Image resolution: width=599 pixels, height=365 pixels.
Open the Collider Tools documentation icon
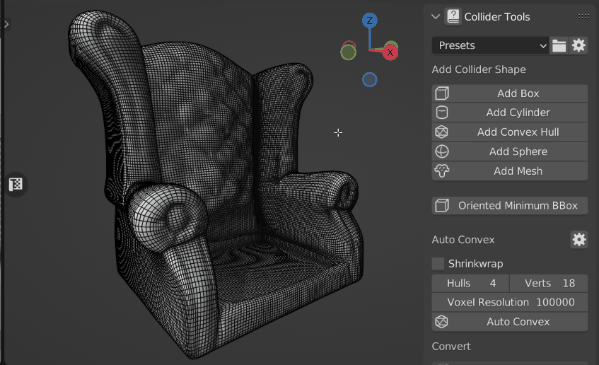(x=453, y=17)
